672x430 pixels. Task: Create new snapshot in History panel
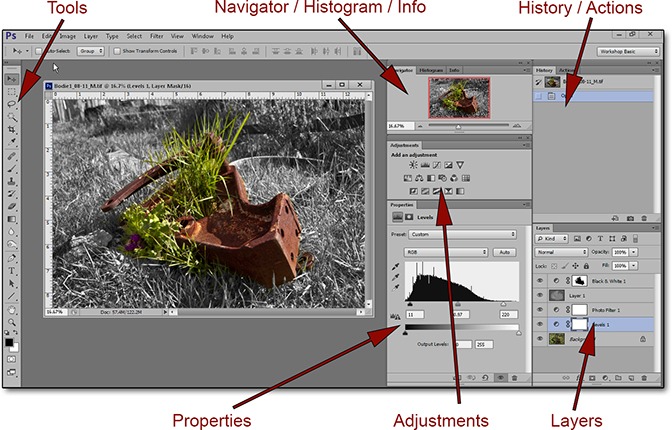click(x=630, y=218)
